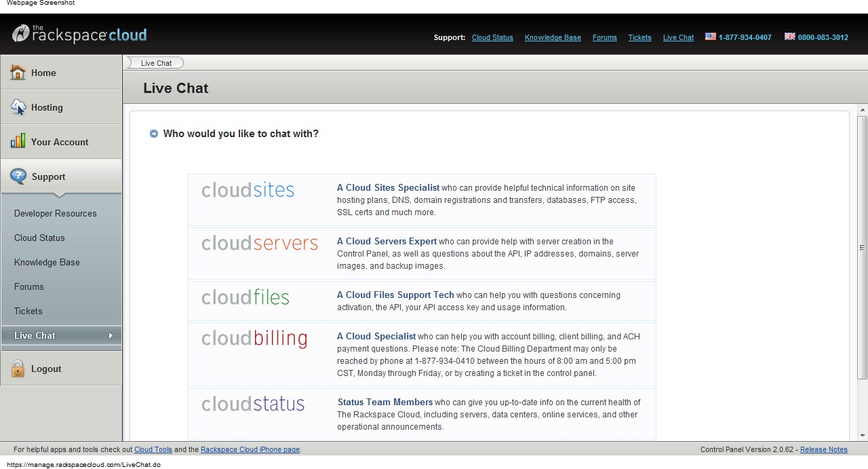Click the scrollbar up arrow

click(x=863, y=110)
